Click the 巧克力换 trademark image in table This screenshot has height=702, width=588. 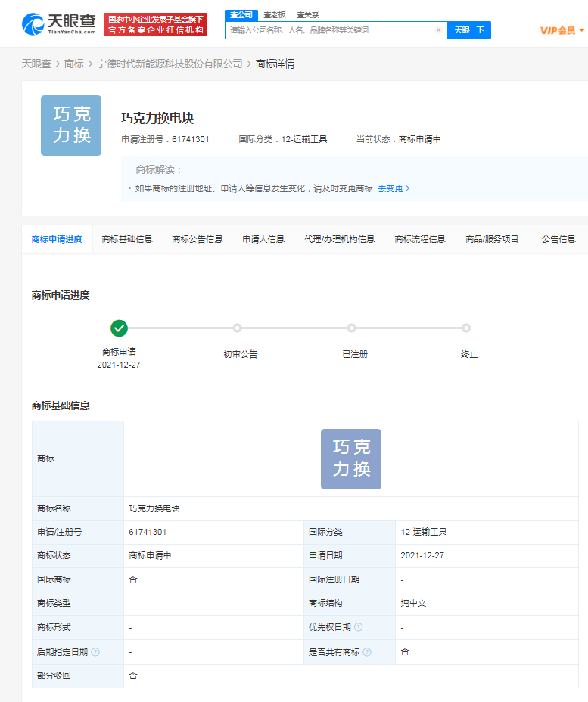pos(350,458)
